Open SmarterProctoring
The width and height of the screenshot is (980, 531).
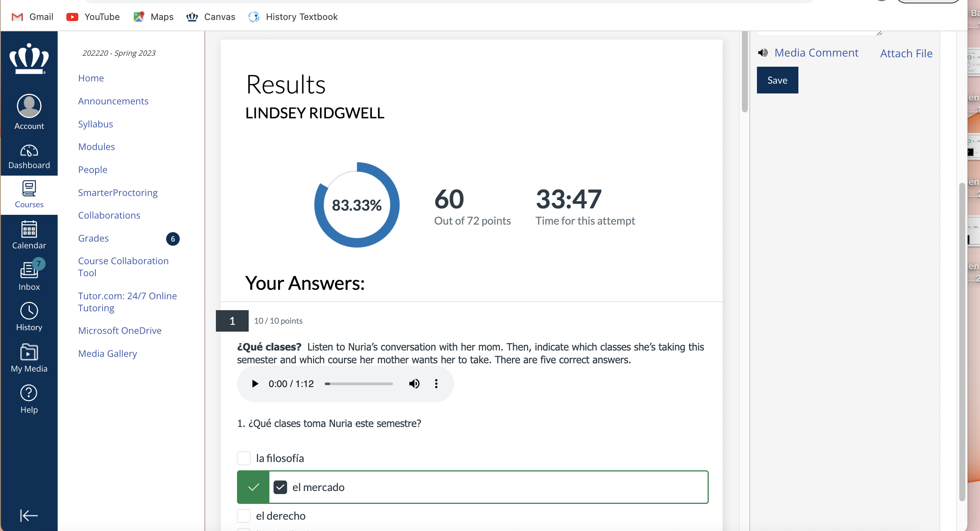pyautogui.click(x=118, y=193)
